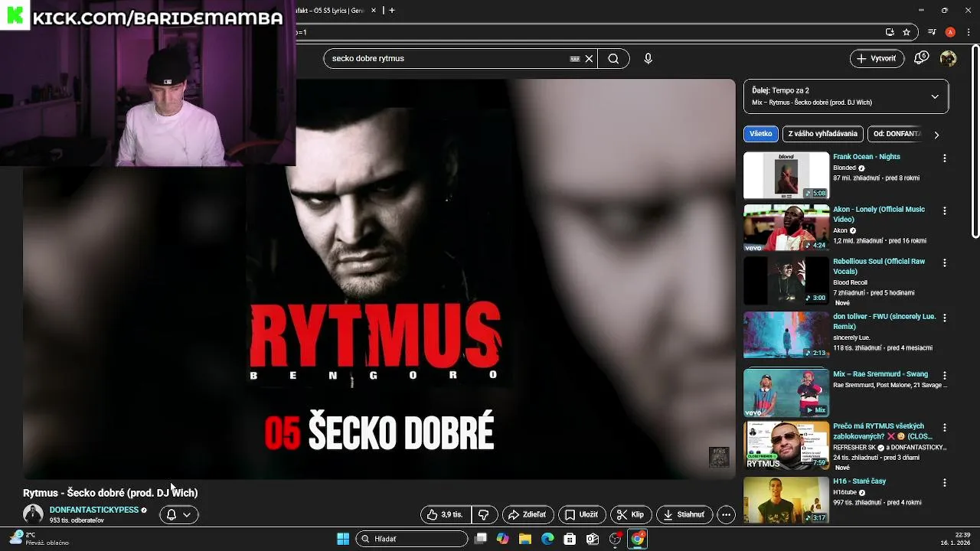The image size is (980, 551).
Task: Start voice search with the microphone icon
Action: (648, 59)
